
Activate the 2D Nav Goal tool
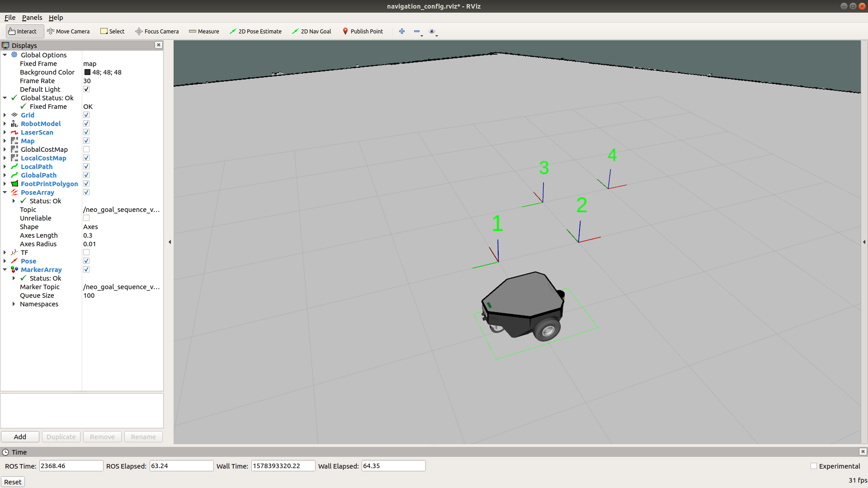(311, 31)
